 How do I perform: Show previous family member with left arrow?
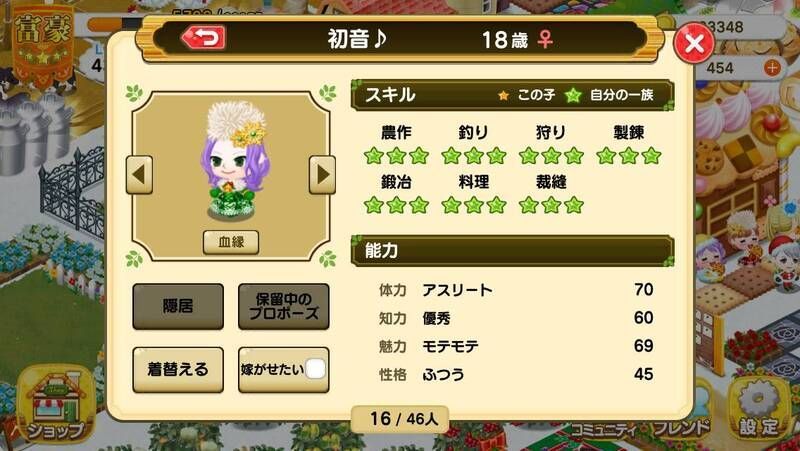click(139, 174)
